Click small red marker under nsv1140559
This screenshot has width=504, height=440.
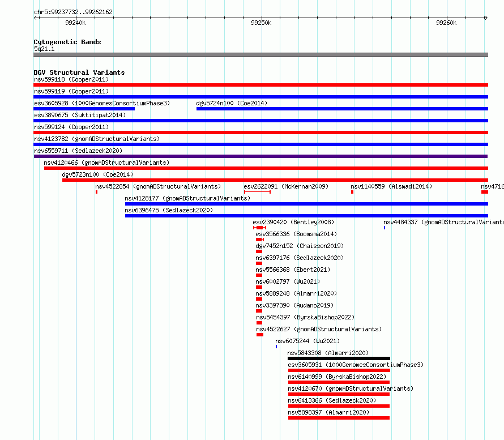click(352, 192)
